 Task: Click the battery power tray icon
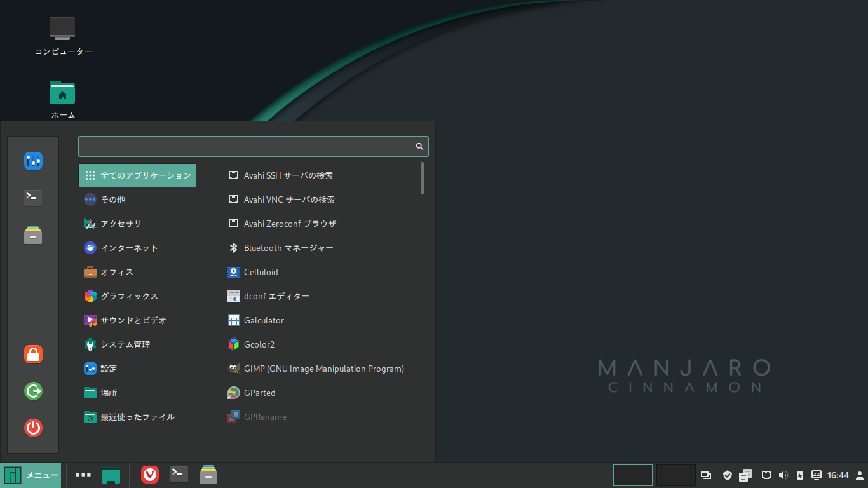(800, 475)
